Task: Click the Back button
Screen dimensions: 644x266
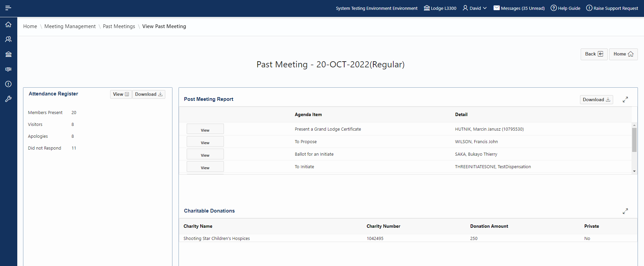Action: [x=594, y=54]
